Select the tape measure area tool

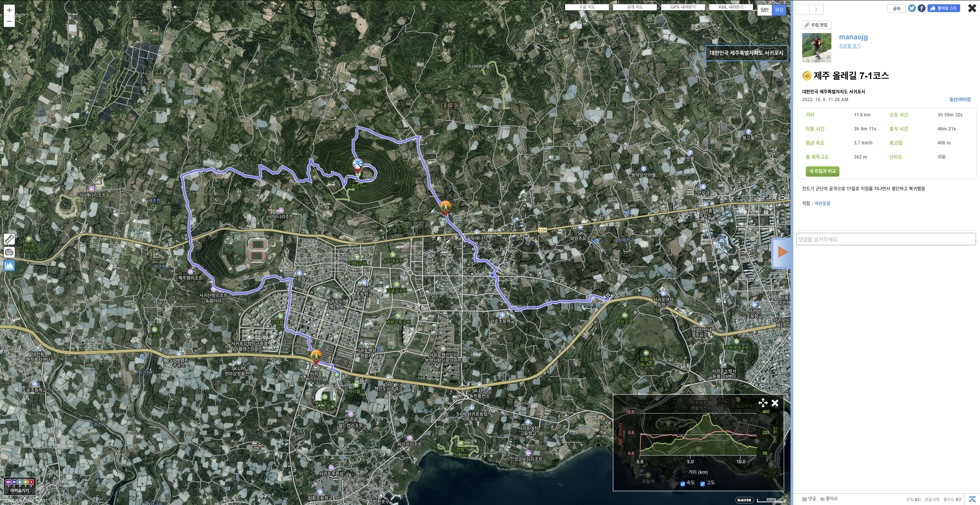[x=9, y=252]
